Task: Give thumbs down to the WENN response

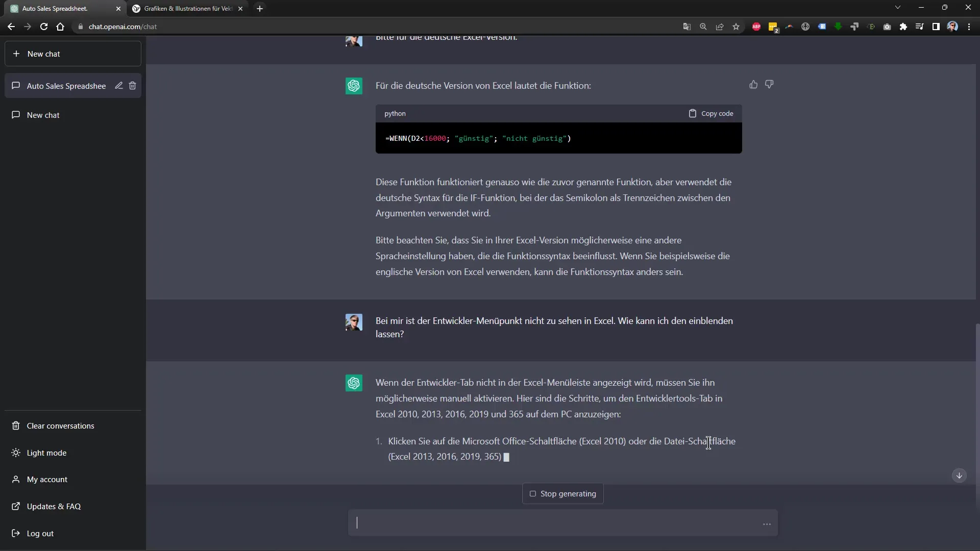Action: click(x=769, y=85)
